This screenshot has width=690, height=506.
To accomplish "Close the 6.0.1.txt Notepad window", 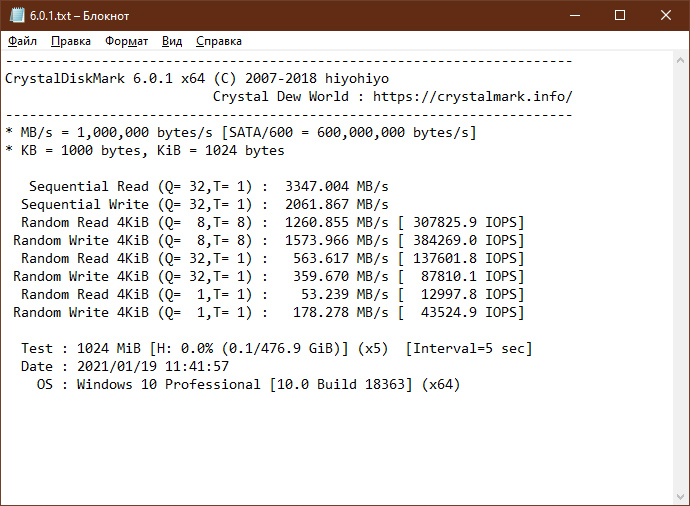I will coord(666,15).
